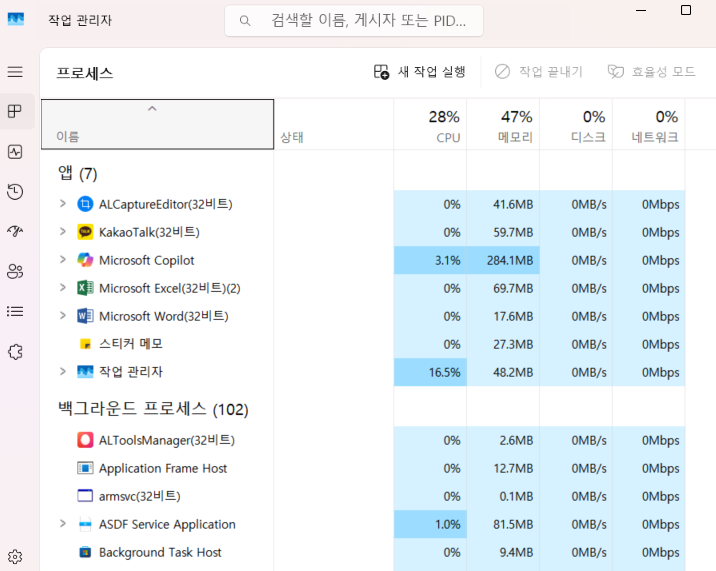The height and width of the screenshot is (571, 716).
Task: Sort by the 이름 column header
Action: pos(158,124)
